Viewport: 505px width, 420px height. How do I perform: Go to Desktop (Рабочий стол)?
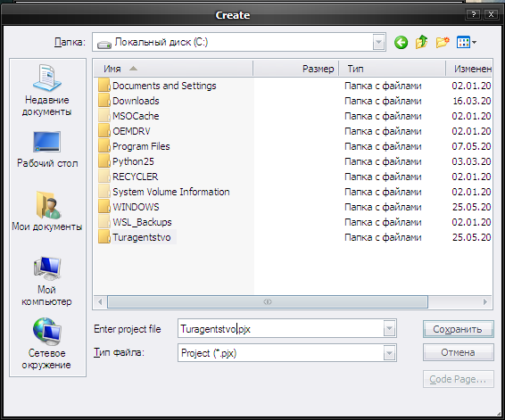47,149
